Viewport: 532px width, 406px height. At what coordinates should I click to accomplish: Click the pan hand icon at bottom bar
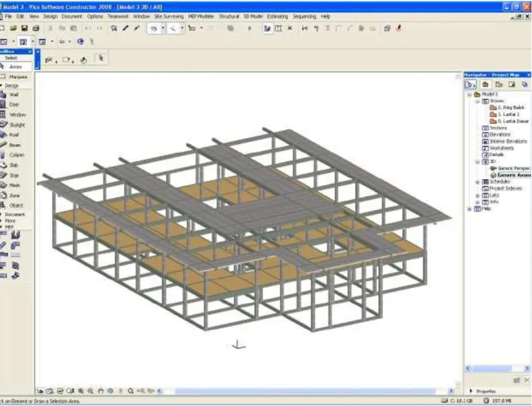coord(101,391)
